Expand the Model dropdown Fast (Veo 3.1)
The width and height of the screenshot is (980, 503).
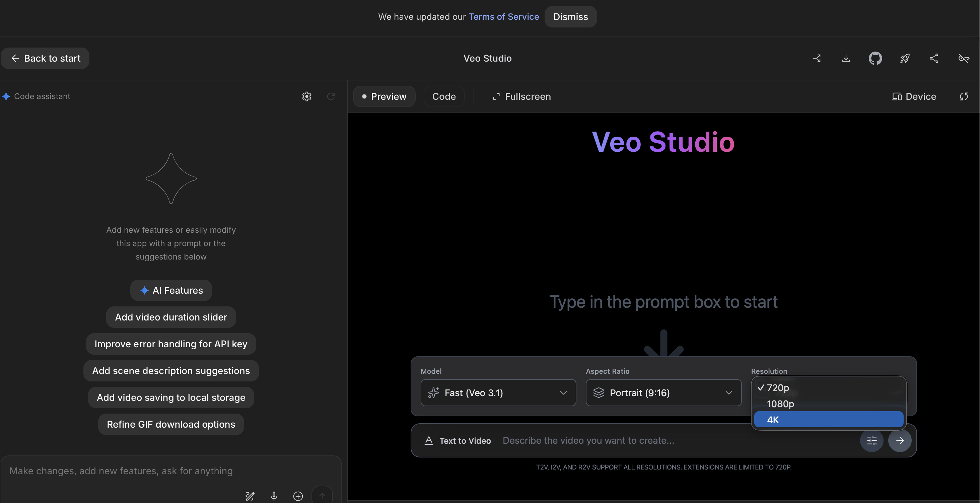click(498, 393)
